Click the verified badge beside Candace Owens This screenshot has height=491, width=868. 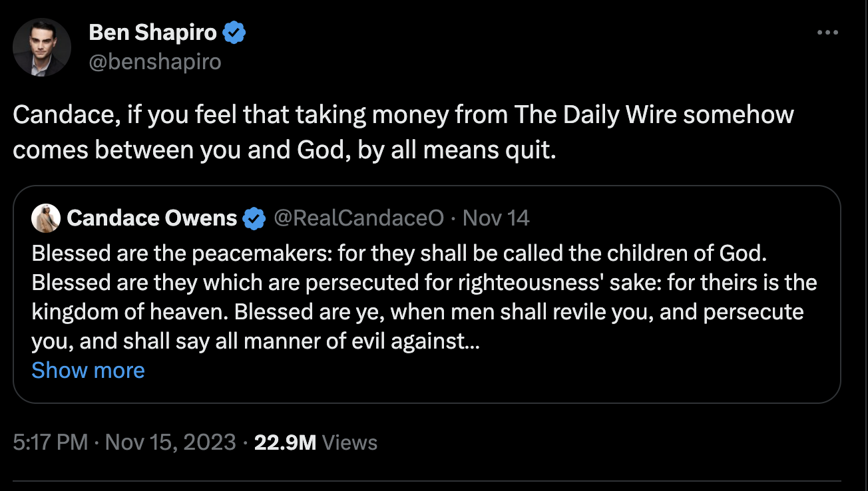click(254, 218)
